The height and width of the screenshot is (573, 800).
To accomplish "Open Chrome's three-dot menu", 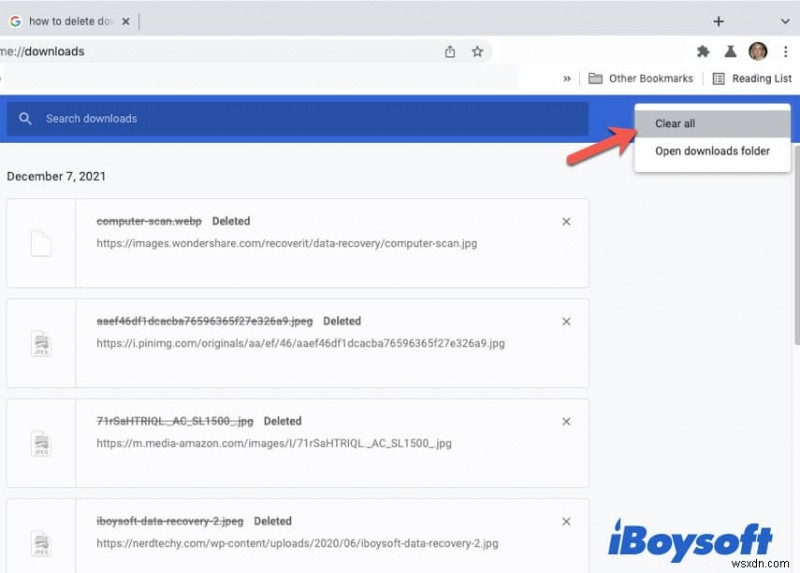I will point(786,51).
